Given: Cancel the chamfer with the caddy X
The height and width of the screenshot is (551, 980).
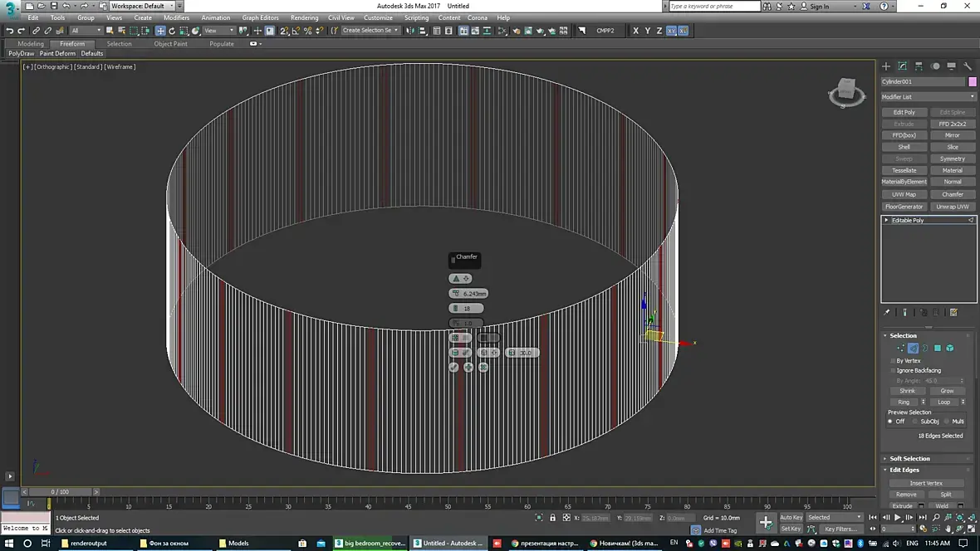Looking at the screenshot, I should click(x=483, y=368).
